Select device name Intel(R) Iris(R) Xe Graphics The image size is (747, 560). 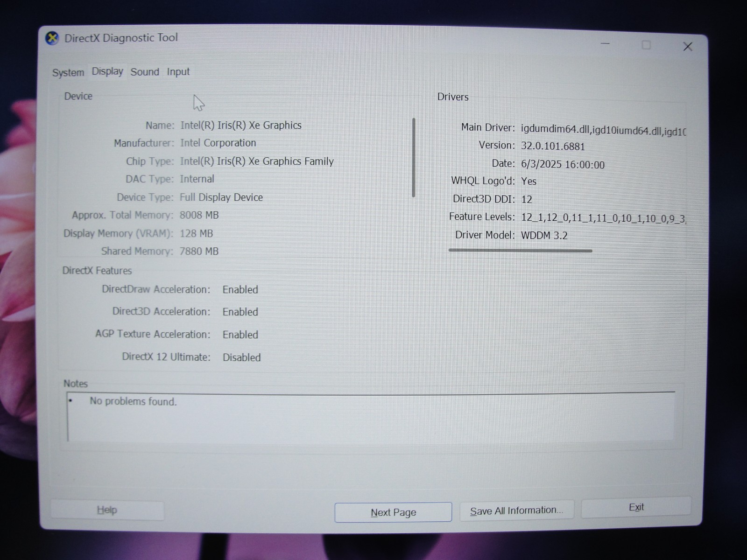tap(241, 125)
